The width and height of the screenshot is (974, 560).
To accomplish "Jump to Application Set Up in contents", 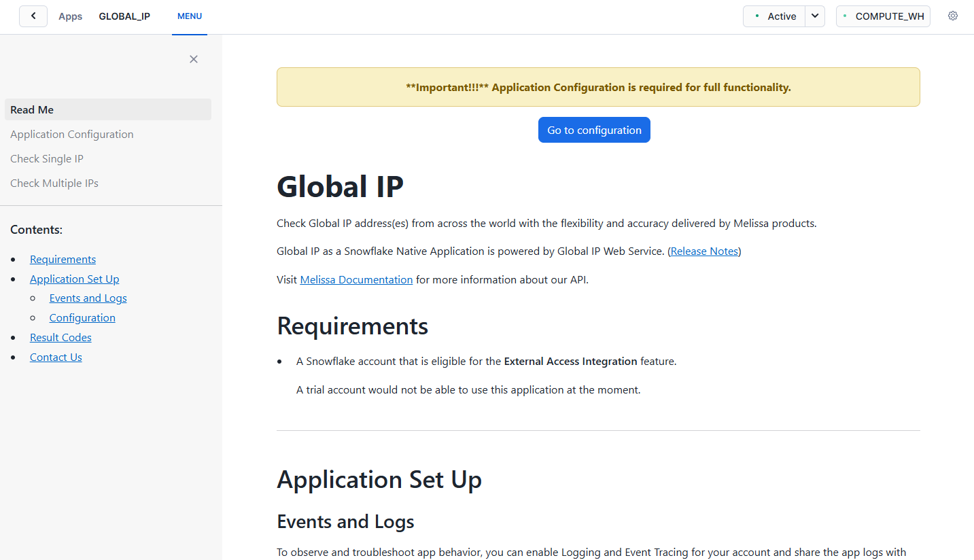I will (75, 279).
